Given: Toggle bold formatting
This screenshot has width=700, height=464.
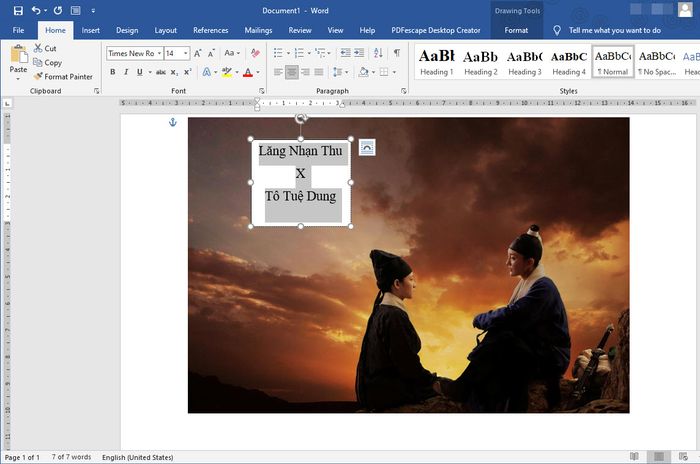Looking at the screenshot, I should coord(112,72).
